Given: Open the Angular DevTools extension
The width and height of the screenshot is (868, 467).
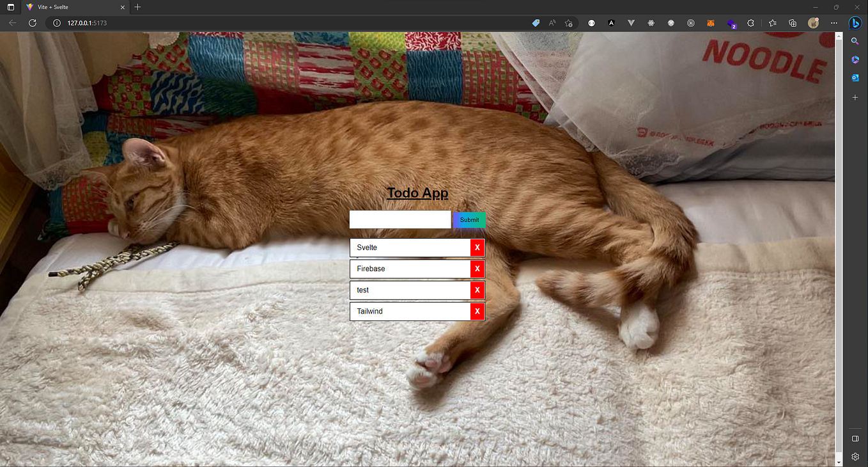Looking at the screenshot, I should 611,23.
